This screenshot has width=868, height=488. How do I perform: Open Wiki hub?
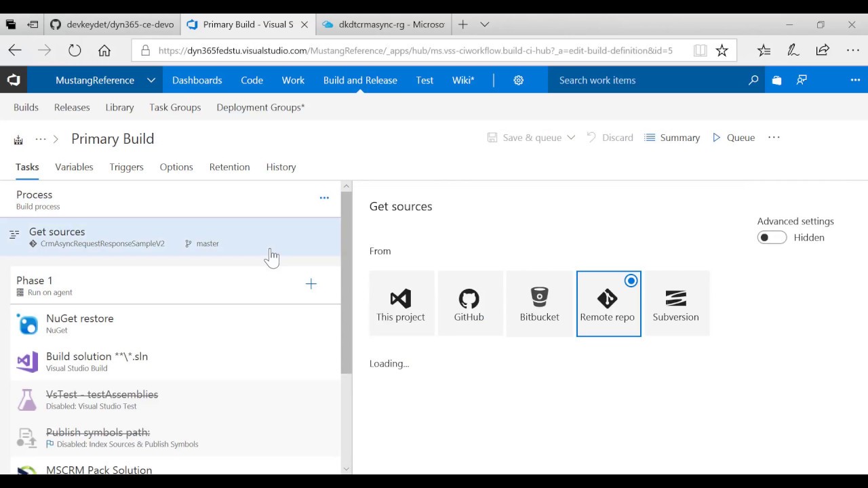point(463,80)
